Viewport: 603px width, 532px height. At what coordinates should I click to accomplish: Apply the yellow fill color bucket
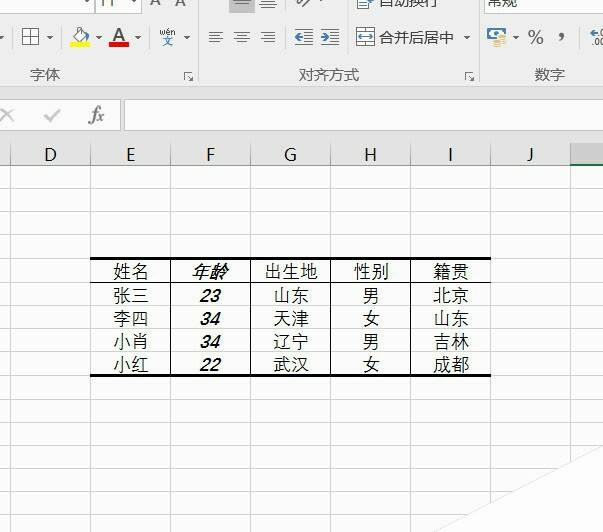click(80, 37)
